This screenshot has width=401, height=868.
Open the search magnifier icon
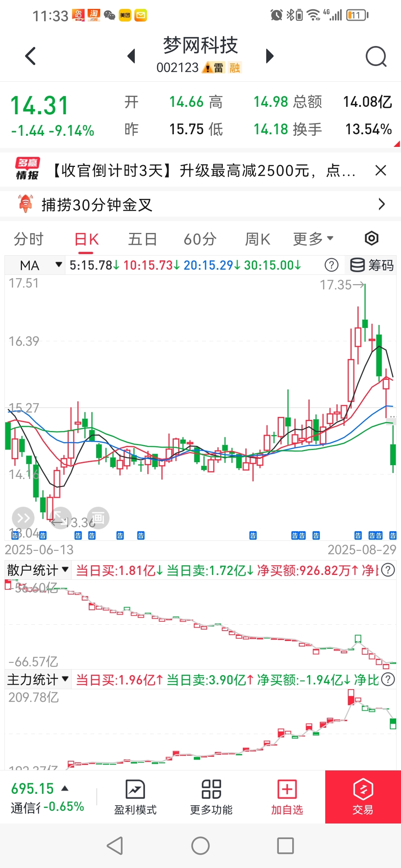coord(376,56)
